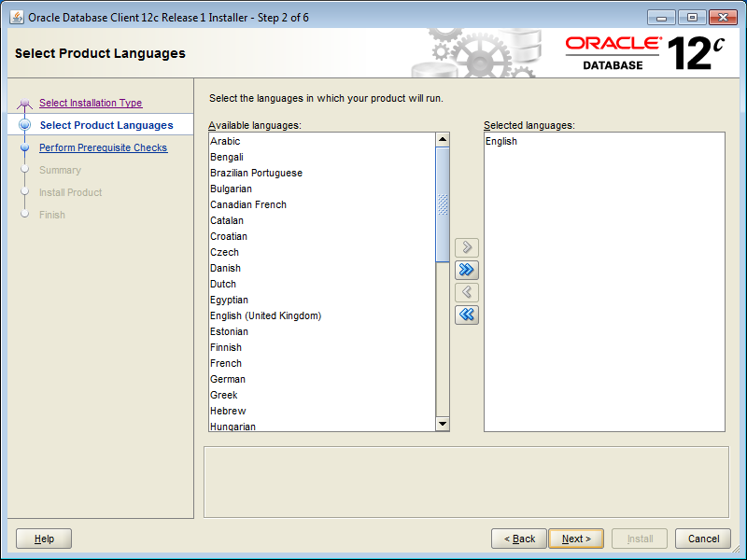Choose Czech from the language list
This screenshot has width=747, height=560.
322,252
